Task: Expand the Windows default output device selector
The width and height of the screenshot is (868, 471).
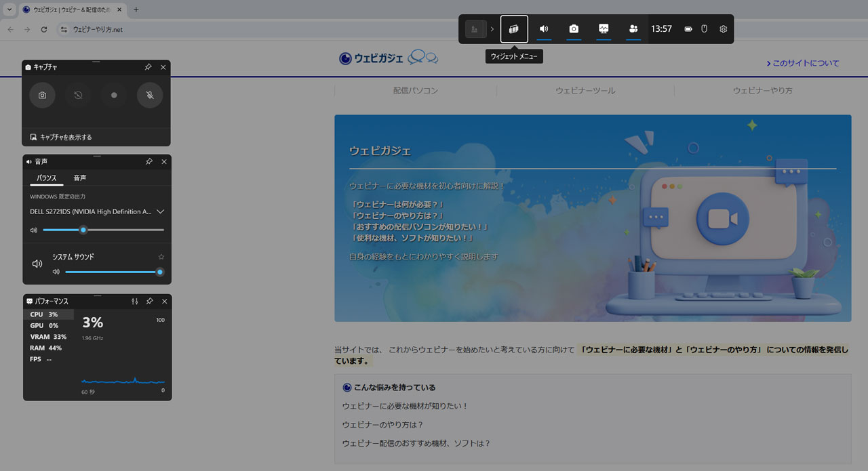Action: 161,211
